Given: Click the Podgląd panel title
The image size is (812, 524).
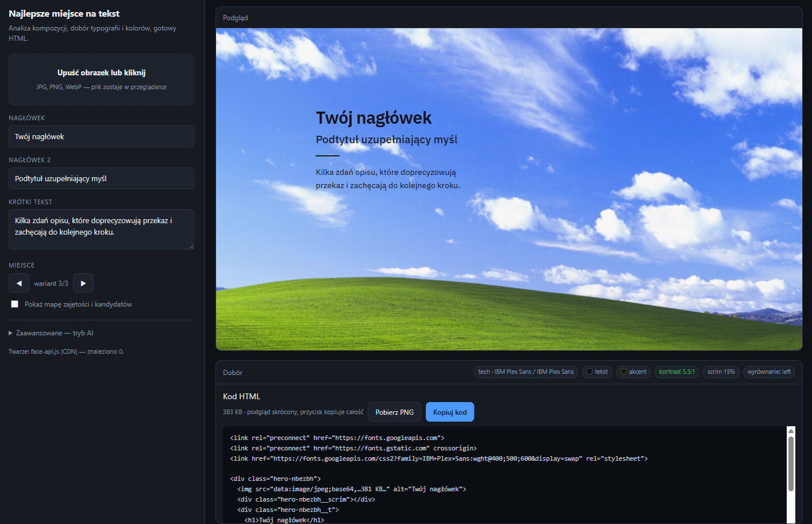Looking at the screenshot, I should 236,18.
